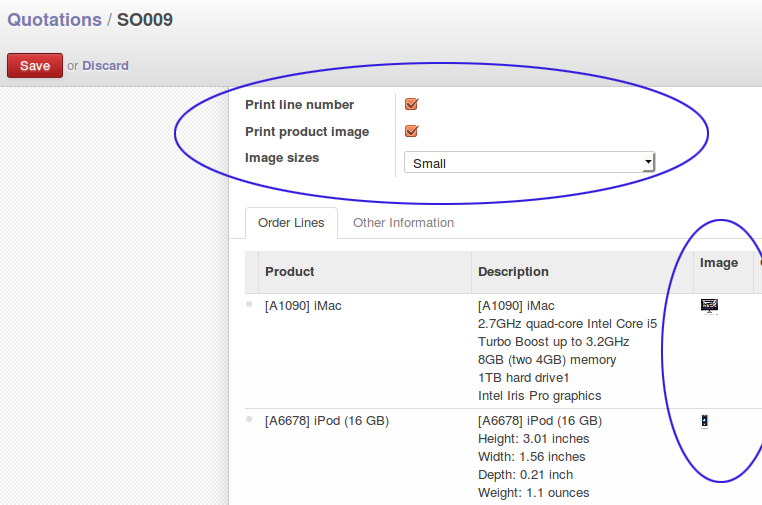This screenshot has width=762, height=505.
Task: Click the red Save button
Action: coord(35,66)
